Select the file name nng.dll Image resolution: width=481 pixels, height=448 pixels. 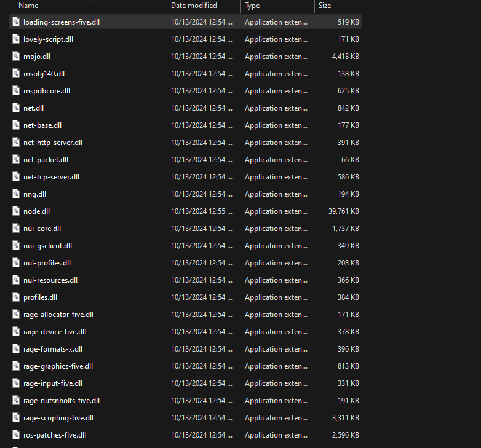34,194
